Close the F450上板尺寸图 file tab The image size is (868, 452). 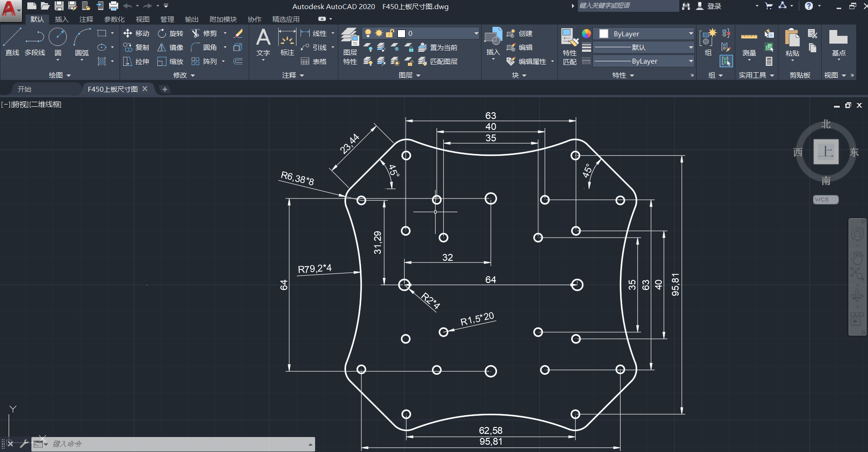pyautogui.click(x=145, y=89)
